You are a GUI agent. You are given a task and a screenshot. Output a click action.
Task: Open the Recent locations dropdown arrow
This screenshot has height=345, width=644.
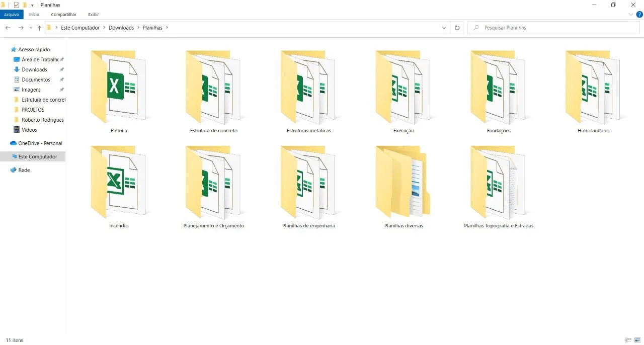(x=31, y=28)
